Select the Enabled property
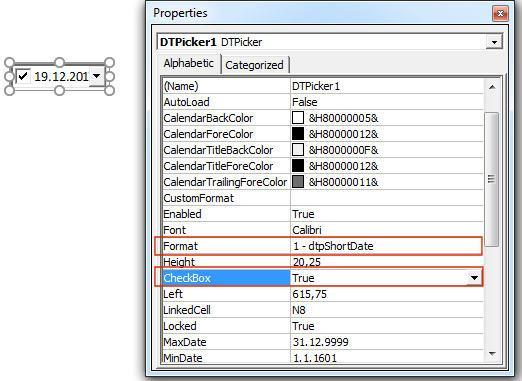Viewport: 522px width, 381px height. coord(182,214)
